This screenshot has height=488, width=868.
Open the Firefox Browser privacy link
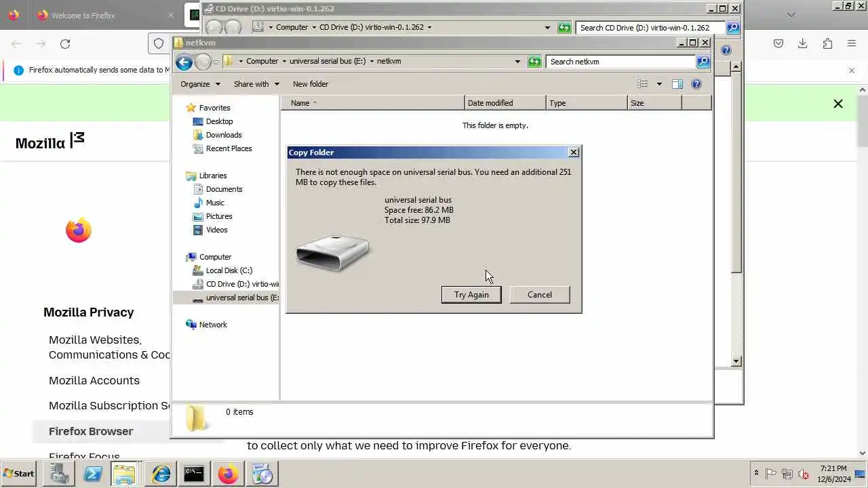[91, 431]
